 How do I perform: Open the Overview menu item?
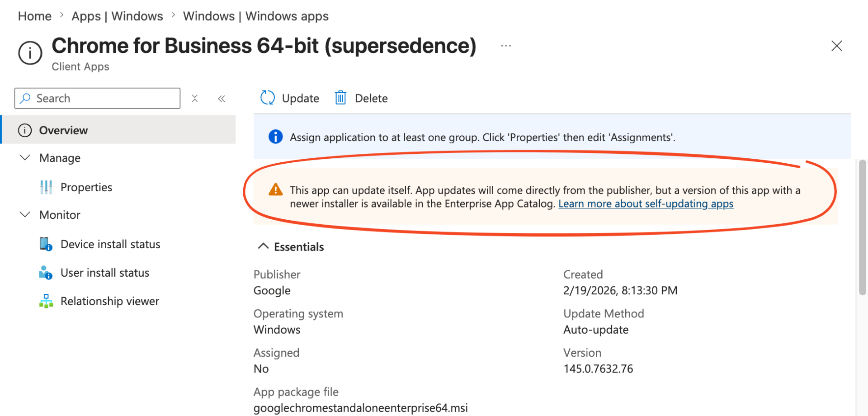pyautogui.click(x=118, y=130)
